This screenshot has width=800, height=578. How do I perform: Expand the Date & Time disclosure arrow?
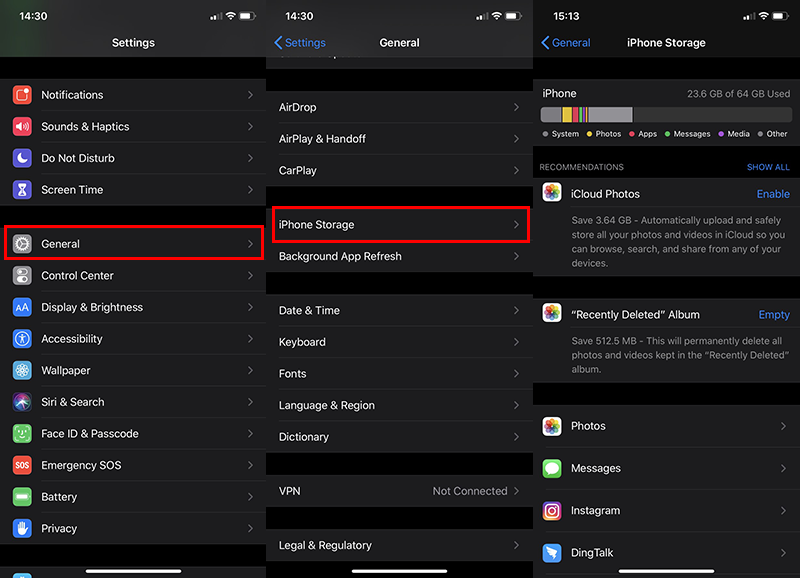tap(519, 310)
